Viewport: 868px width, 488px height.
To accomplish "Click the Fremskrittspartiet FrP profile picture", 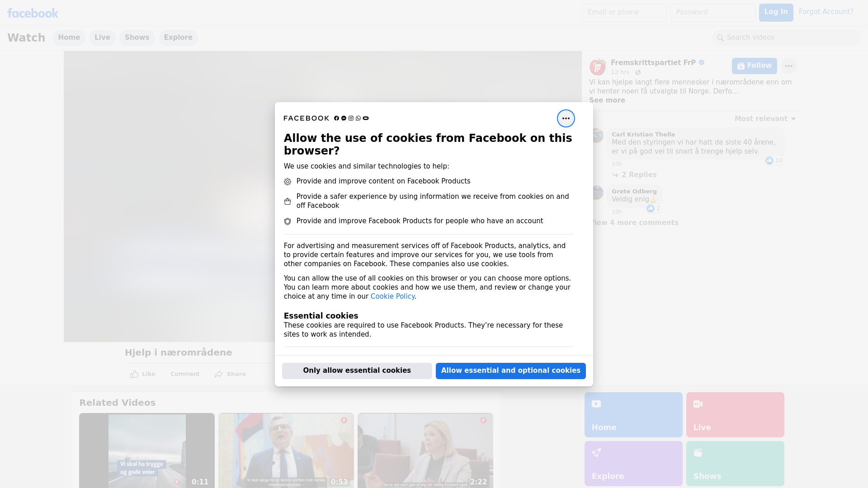I will [598, 67].
